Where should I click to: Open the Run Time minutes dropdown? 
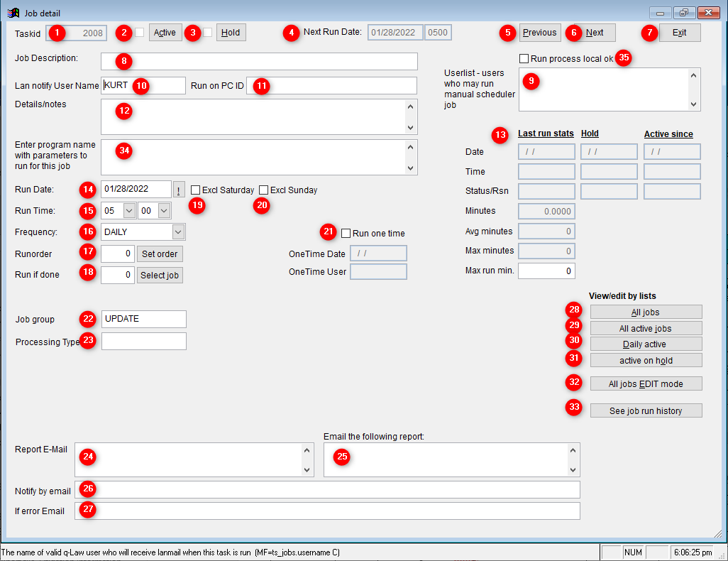point(165,210)
